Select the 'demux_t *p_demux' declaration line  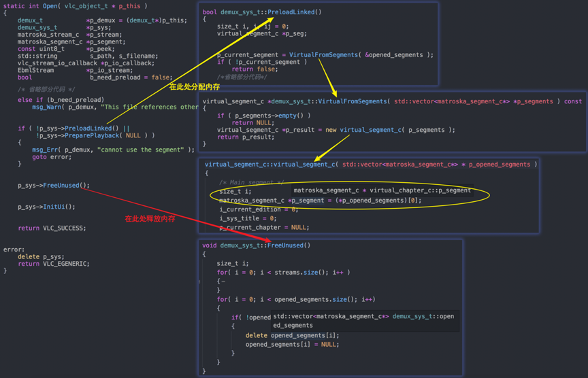(x=102, y=20)
